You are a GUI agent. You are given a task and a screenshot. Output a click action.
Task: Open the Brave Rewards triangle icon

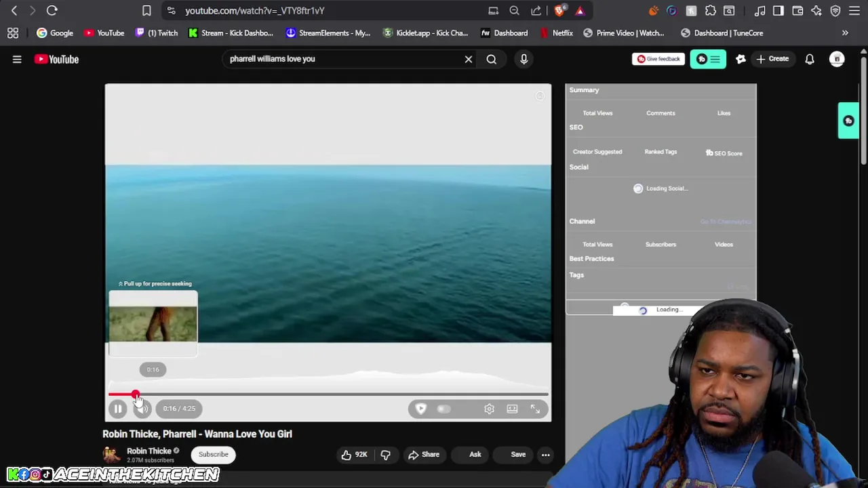coord(580,11)
